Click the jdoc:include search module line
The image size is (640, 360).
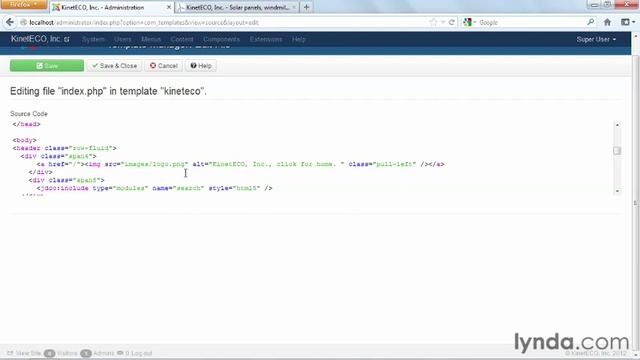tap(154, 188)
